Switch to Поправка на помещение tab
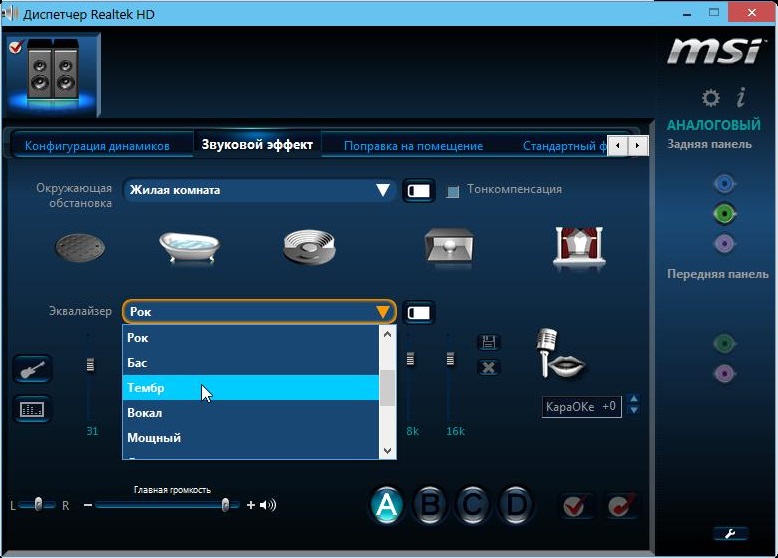Screen dimensions: 778x558 pos(413,146)
